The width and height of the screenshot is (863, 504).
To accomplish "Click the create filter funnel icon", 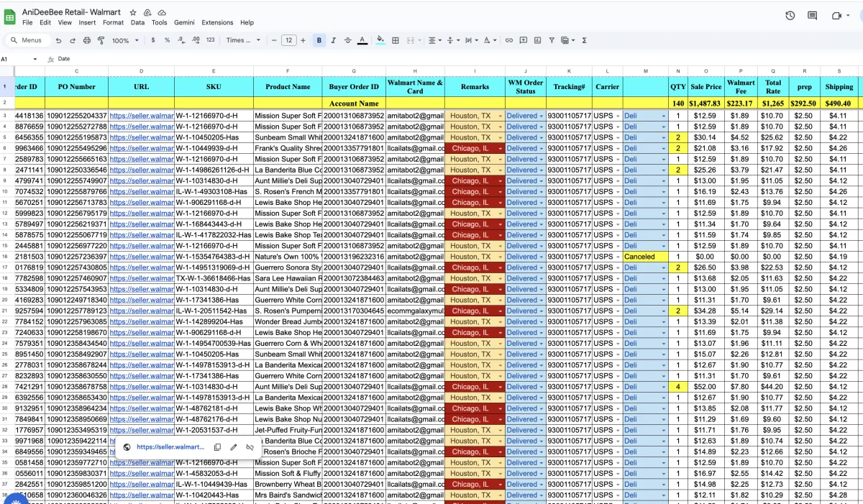I will tap(551, 40).
